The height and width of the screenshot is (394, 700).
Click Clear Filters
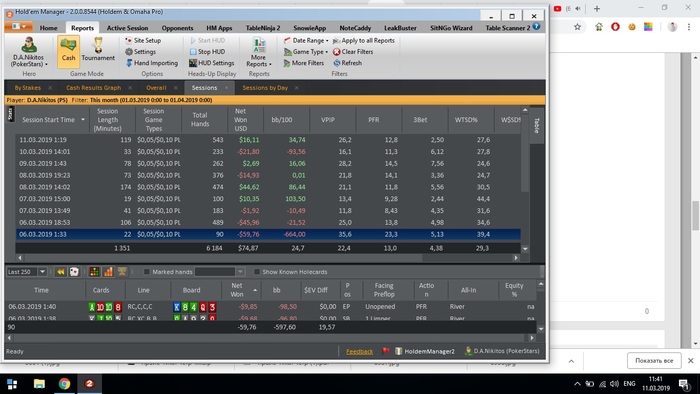click(353, 52)
